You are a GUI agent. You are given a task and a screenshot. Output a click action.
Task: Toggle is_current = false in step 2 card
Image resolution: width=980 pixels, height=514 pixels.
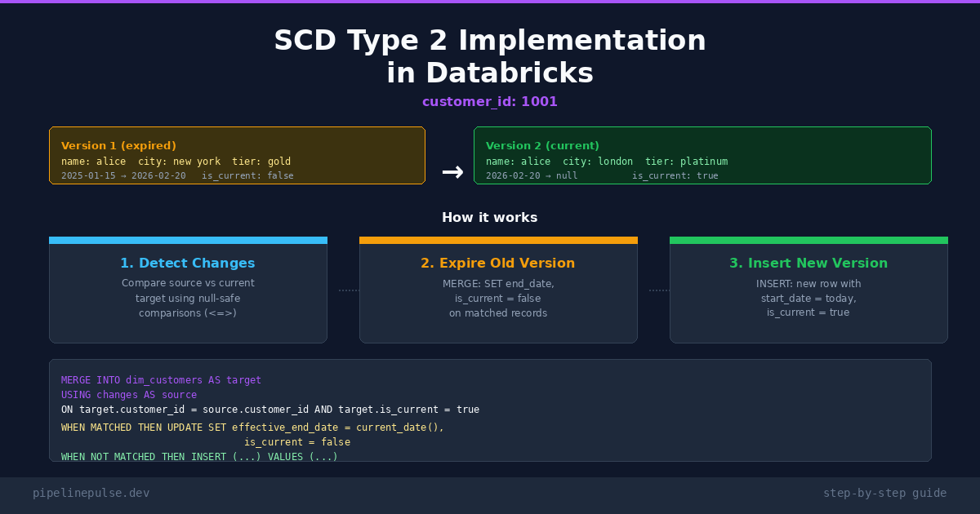pyautogui.click(x=498, y=298)
